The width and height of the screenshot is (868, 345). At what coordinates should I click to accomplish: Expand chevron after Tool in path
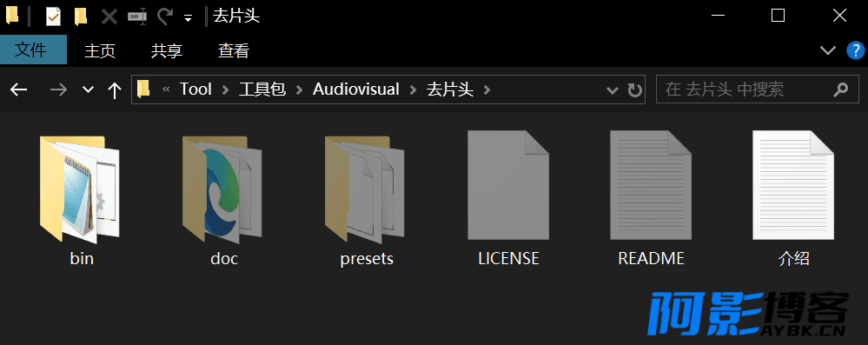pos(225,90)
